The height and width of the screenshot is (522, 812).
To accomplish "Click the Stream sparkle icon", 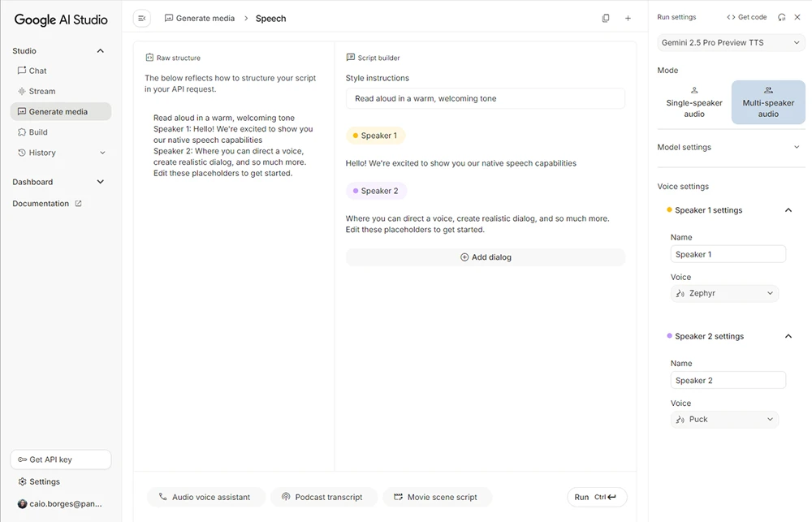I will pyautogui.click(x=22, y=91).
